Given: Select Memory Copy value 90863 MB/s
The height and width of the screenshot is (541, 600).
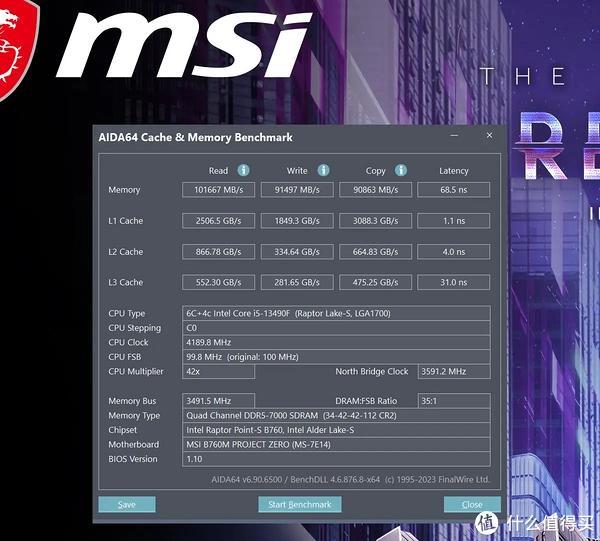Looking at the screenshot, I should click(375, 190).
